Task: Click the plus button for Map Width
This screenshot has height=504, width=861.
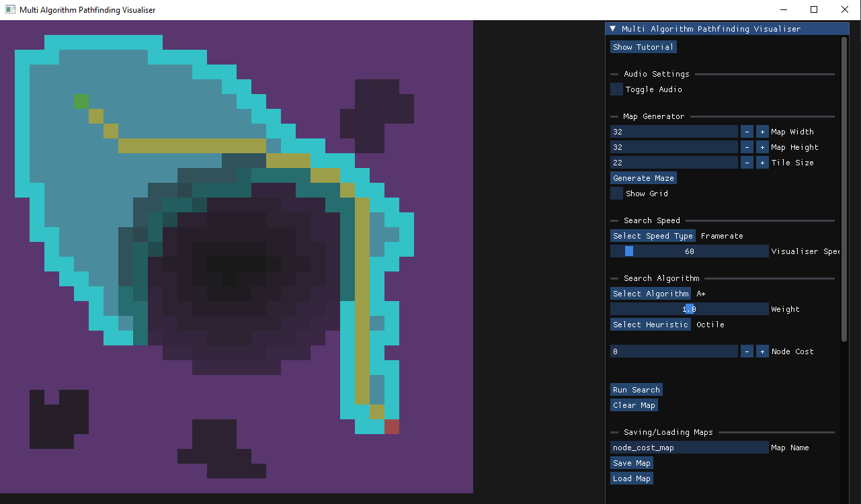Action: [762, 132]
